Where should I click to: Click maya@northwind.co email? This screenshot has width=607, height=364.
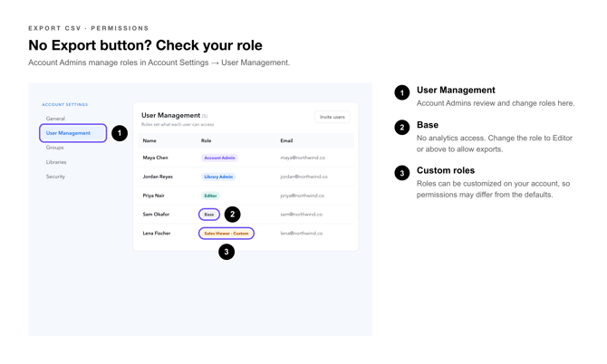303,158
